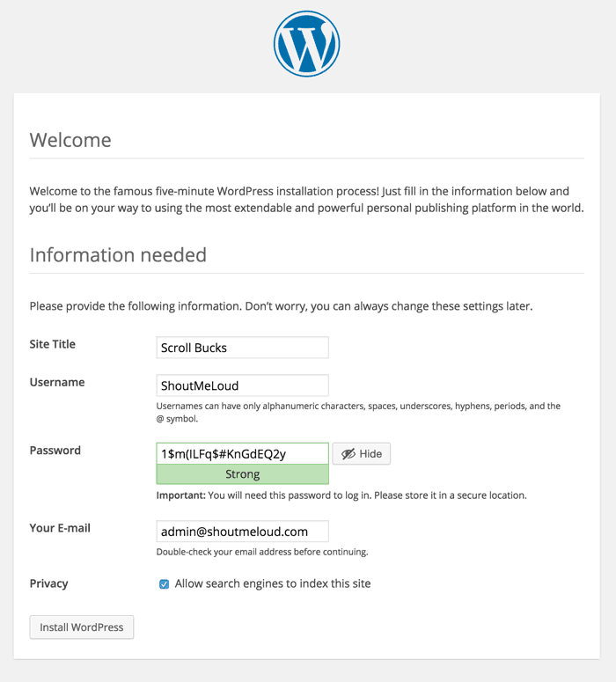
Task: Uncheck Allow search engines to index this site
Action: (164, 583)
